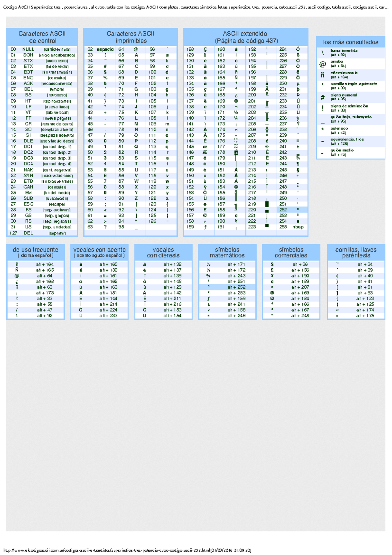Click the símbolos comerciales panel header

(291, 252)
